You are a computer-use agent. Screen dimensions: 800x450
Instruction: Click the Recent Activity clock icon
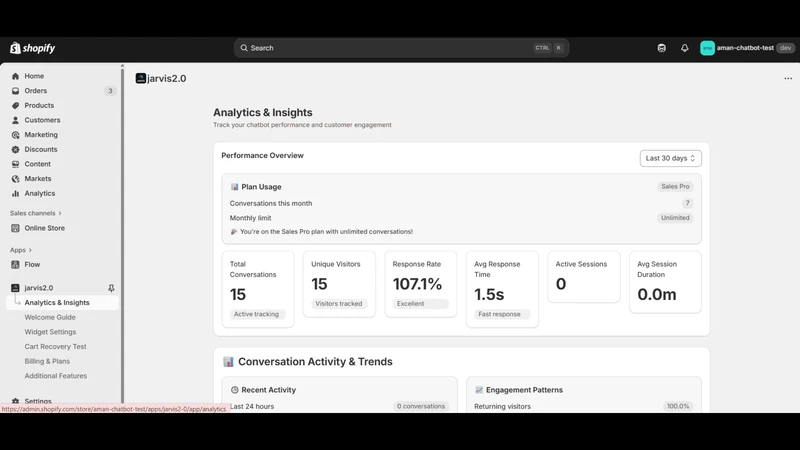(x=235, y=390)
